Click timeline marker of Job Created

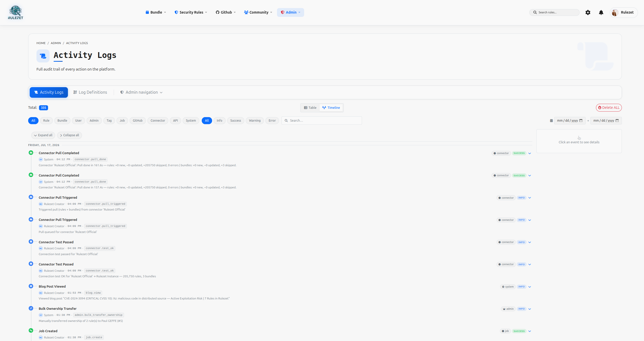click(31, 330)
